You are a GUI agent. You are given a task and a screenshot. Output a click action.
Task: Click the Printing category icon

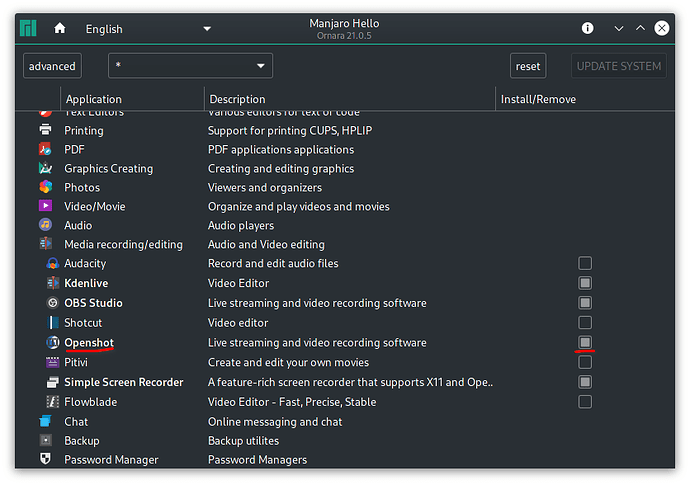point(45,130)
